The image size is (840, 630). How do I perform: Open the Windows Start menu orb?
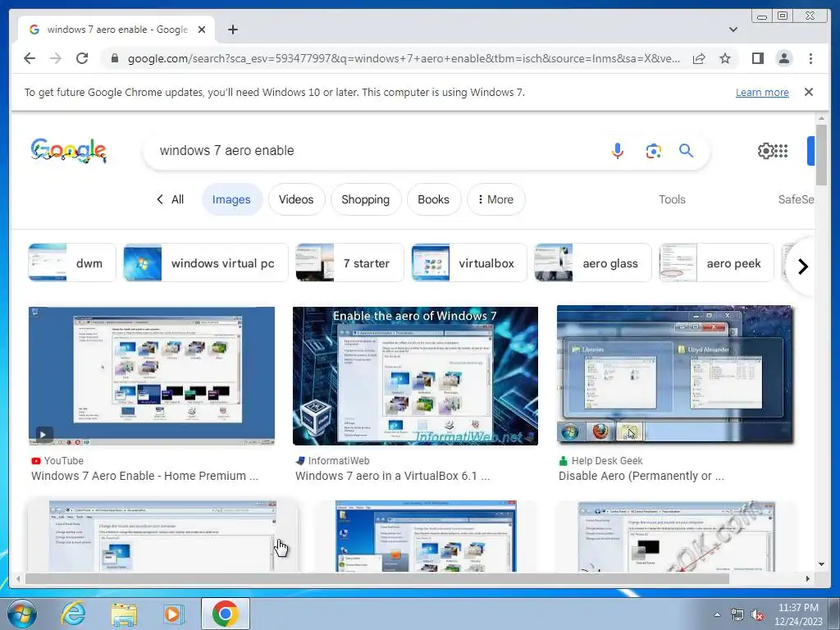tap(22, 614)
